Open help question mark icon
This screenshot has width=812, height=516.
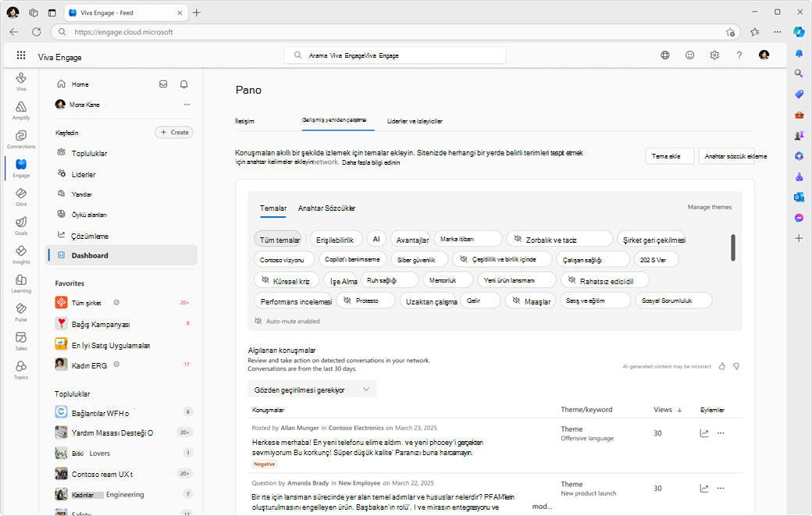pyautogui.click(x=739, y=55)
